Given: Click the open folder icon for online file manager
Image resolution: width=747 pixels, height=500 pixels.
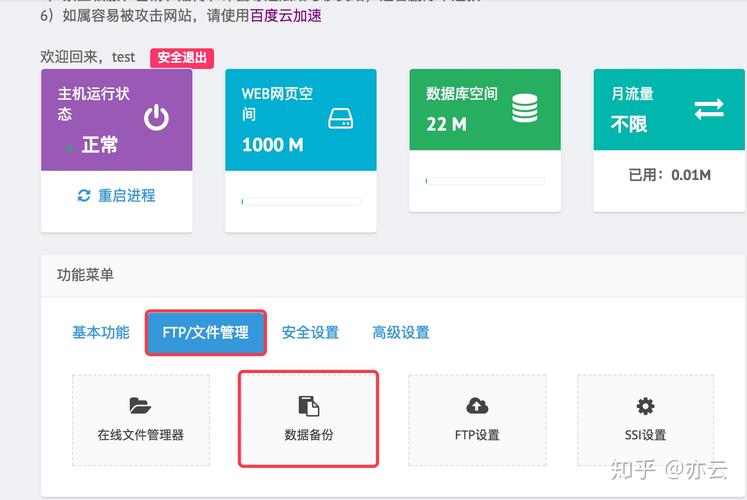Looking at the screenshot, I should [x=140, y=406].
